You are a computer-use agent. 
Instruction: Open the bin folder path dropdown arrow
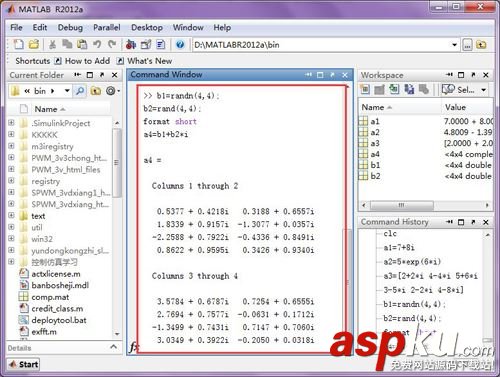pos(67,91)
